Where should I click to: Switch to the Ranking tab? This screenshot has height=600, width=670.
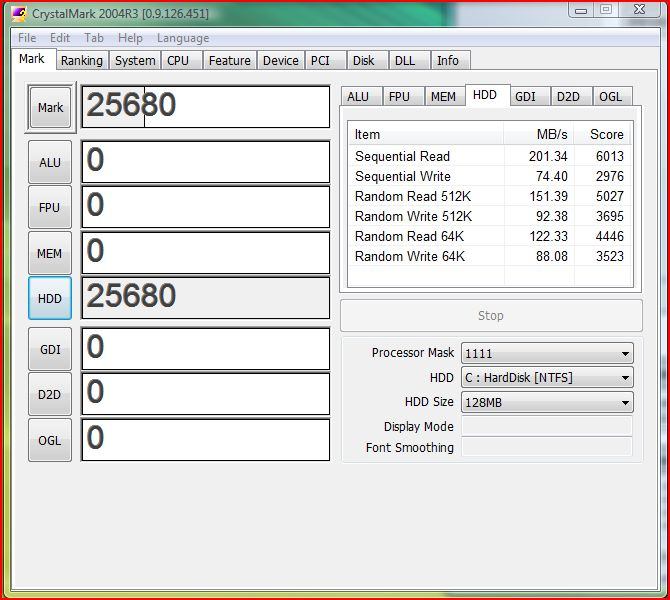(x=82, y=60)
